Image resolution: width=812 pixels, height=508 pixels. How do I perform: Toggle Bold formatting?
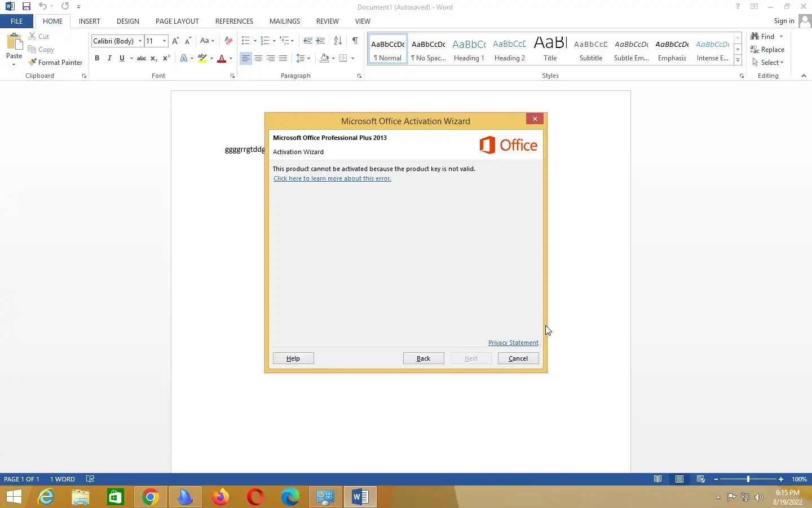point(97,58)
